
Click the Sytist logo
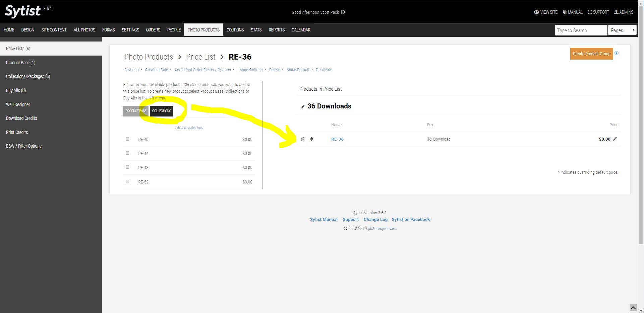[22, 12]
